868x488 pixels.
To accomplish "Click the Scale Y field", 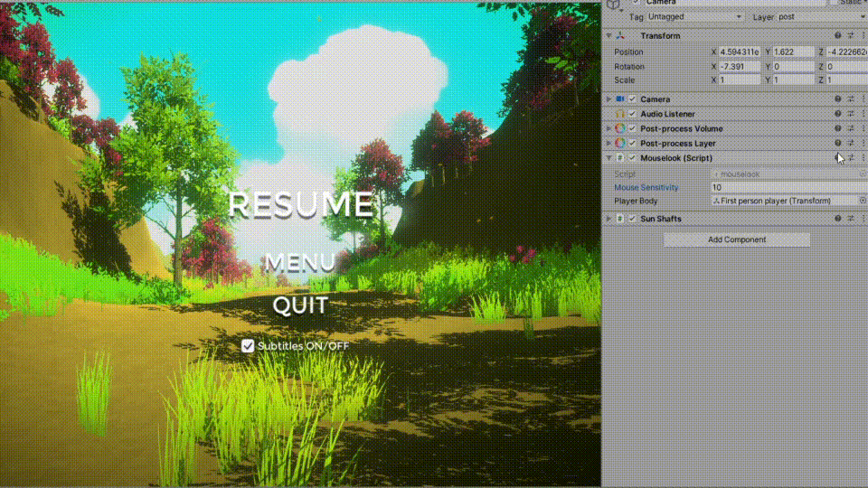I will tap(793, 80).
